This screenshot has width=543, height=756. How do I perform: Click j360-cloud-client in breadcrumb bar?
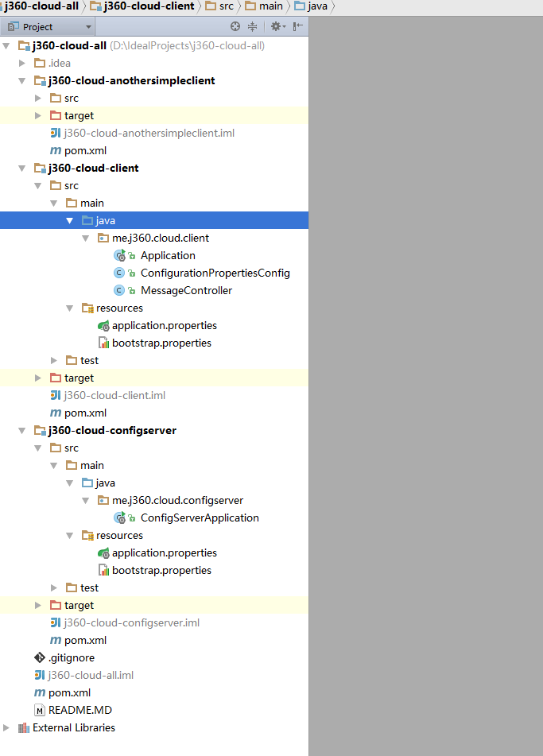pyautogui.click(x=149, y=6)
